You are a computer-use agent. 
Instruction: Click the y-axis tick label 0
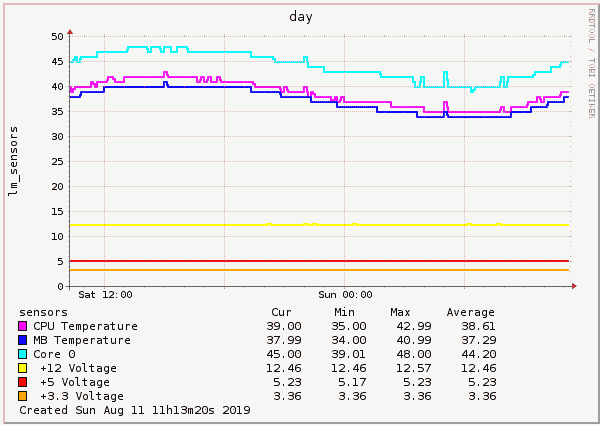tap(60, 287)
